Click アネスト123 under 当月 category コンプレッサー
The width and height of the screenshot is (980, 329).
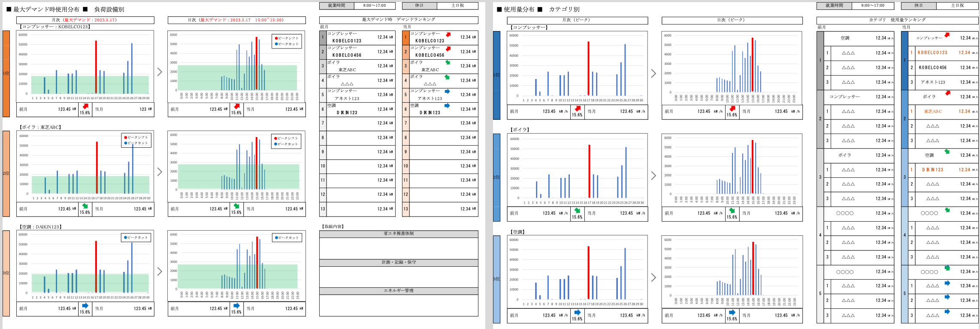coord(932,82)
